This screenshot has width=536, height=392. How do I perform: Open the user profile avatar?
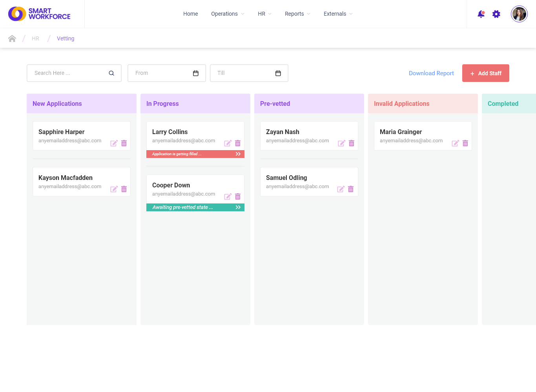point(519,14)
